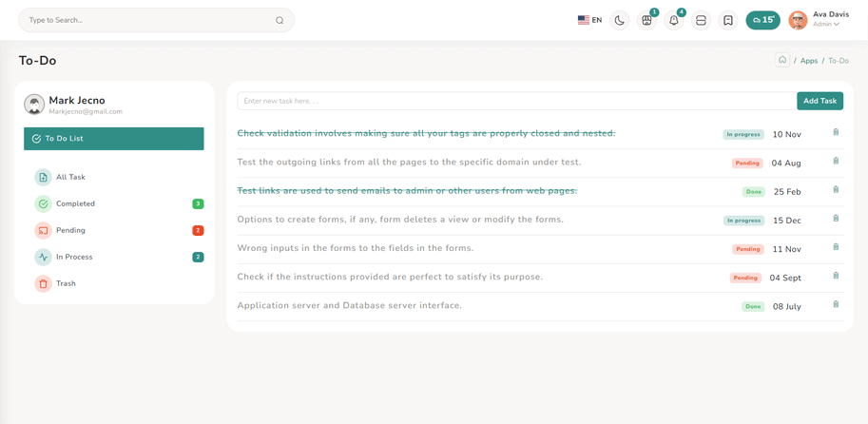This screenshot has height=424, width=868.
Task: Open the To Do List sidebar tab
Action: (114, 139)
